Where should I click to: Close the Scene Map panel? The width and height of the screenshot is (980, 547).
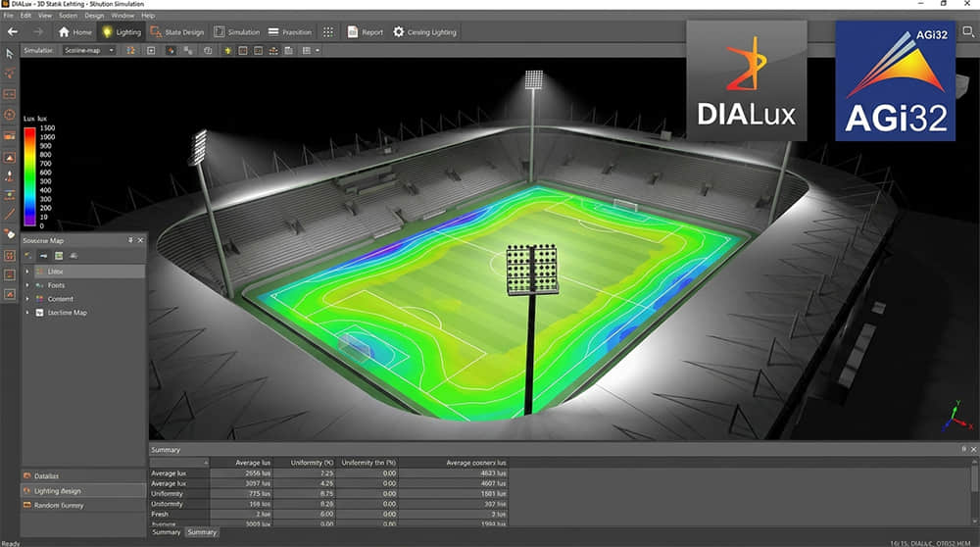click(140, 240)
